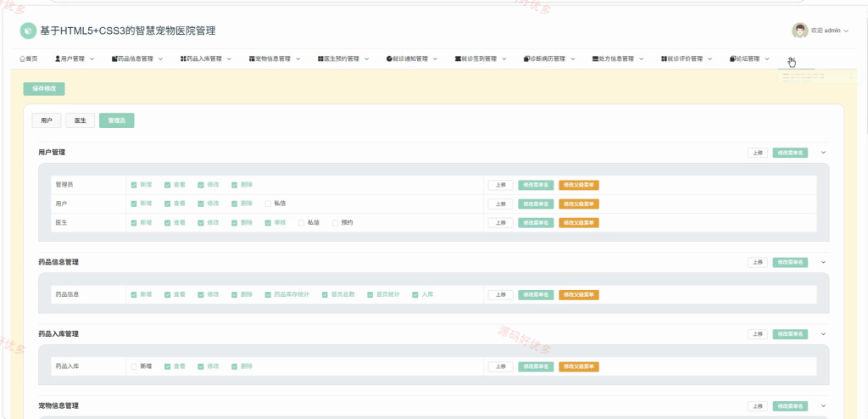The width and height of the screenshot is (868, 419).
Task: Expand the 医生预约管理 navbar dropdown
Action: tap(366, 59)
